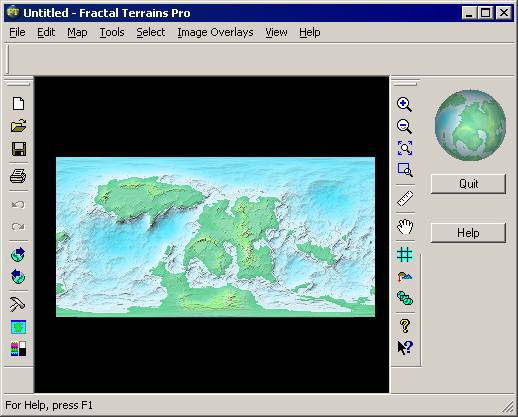Select the Zoom Out magnifier tool
Screen dimensions: 518x417
404,126
